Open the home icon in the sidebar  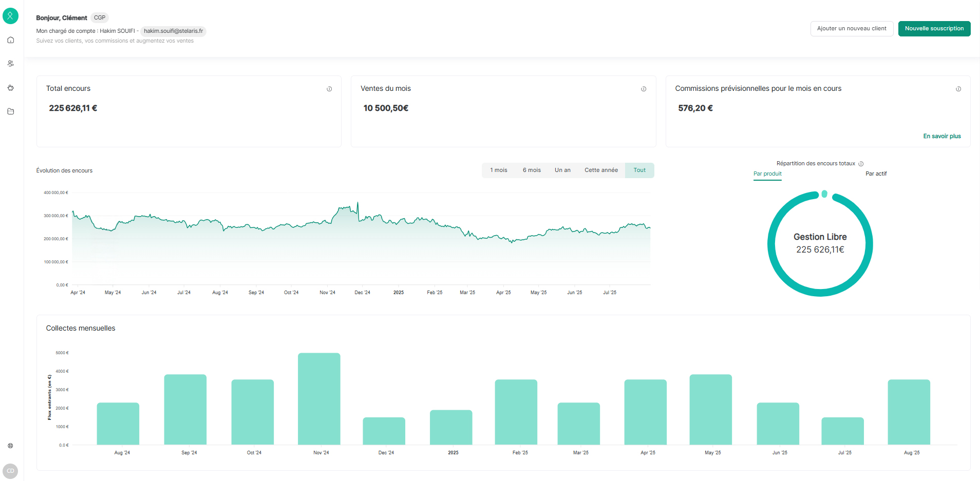tap(10, 40)
